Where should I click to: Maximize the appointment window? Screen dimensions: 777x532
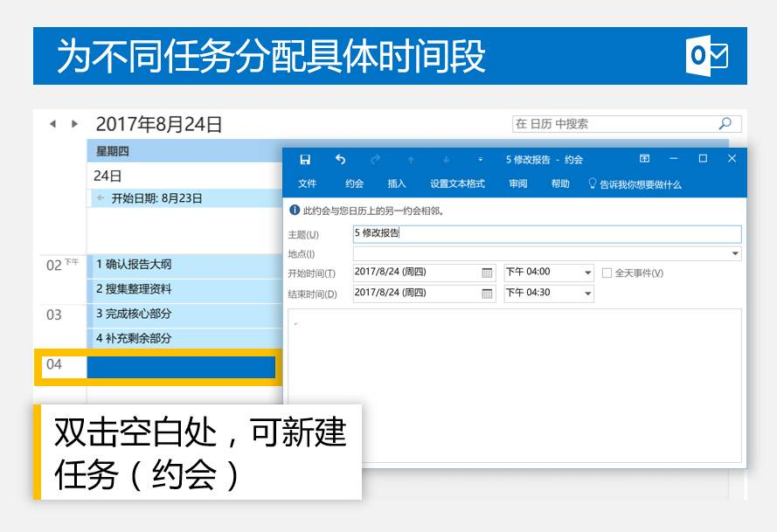703,158
